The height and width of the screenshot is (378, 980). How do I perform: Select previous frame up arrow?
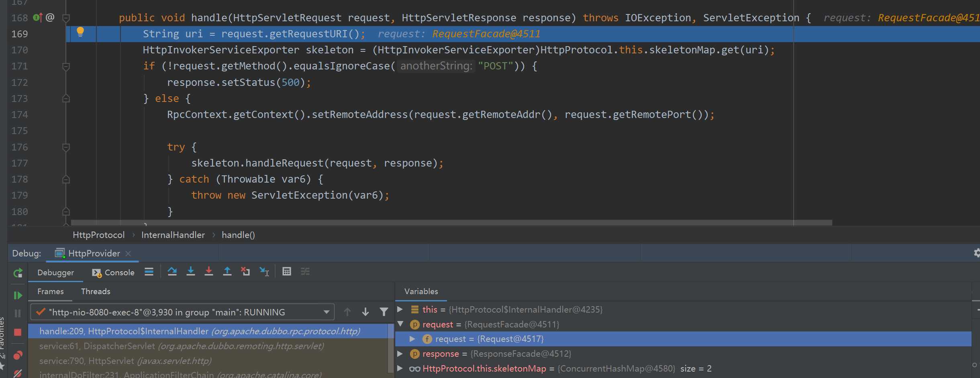pos(347,312)
